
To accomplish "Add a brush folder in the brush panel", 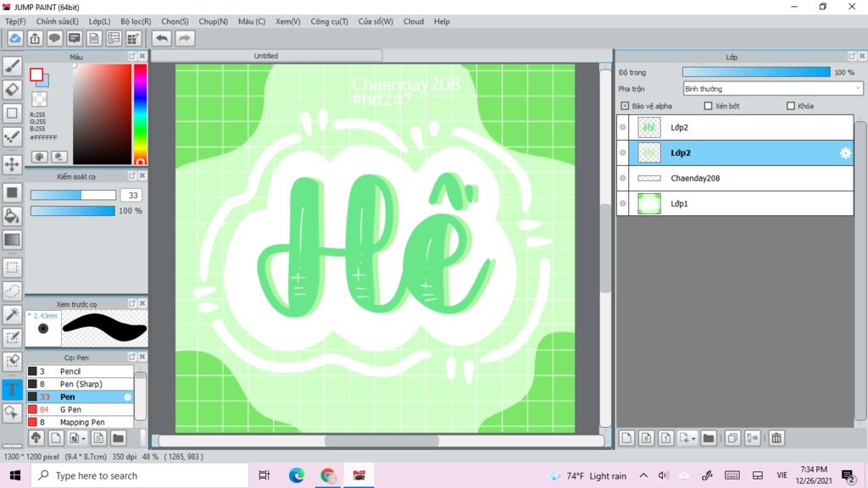I will [118, 438].
